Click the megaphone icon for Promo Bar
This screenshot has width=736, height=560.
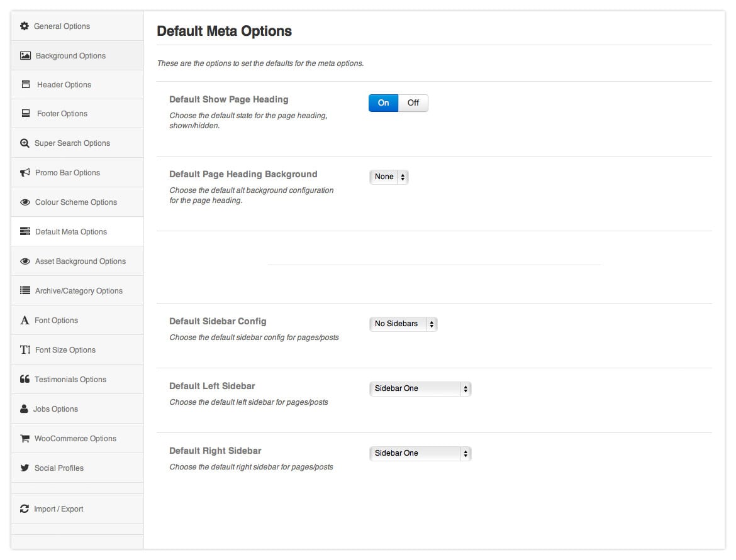25,173
